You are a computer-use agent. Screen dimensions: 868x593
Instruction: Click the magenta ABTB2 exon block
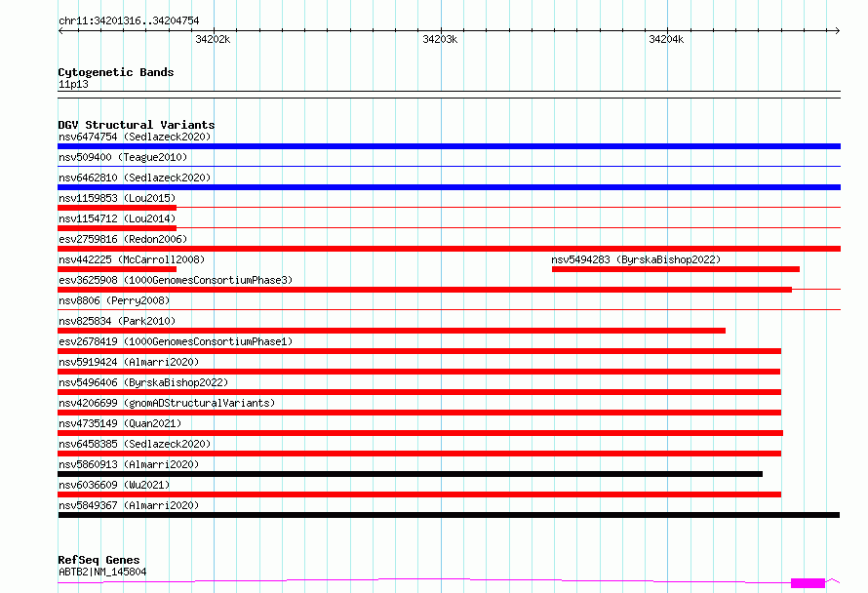pyautogui.click(x=808, y=583)
